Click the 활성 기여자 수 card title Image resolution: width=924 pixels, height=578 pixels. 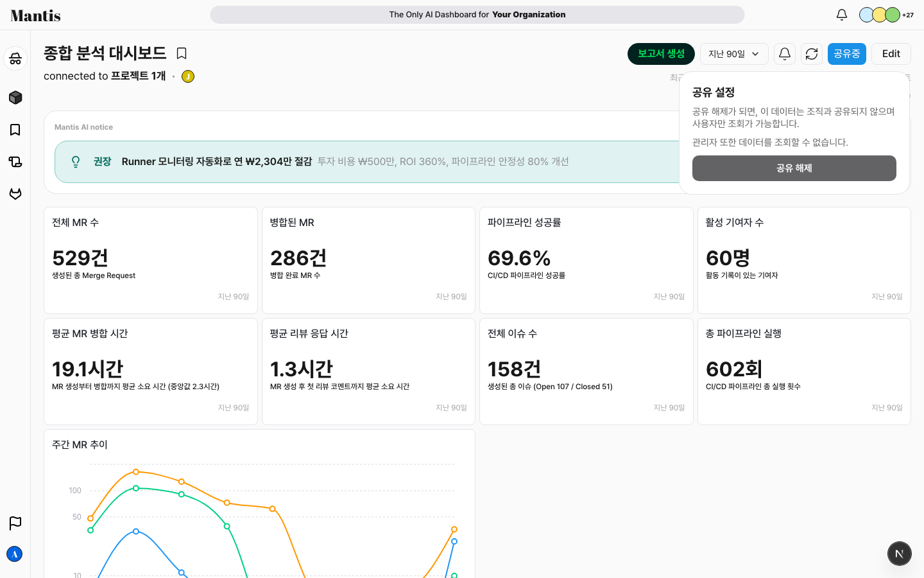735,222
